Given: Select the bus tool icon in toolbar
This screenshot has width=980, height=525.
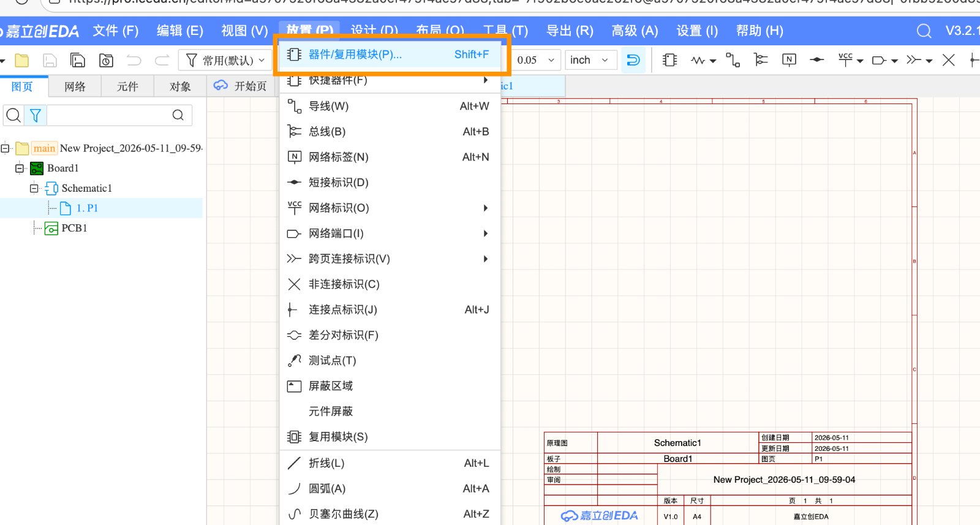Looking at the screenshot, I should [761, 60].
